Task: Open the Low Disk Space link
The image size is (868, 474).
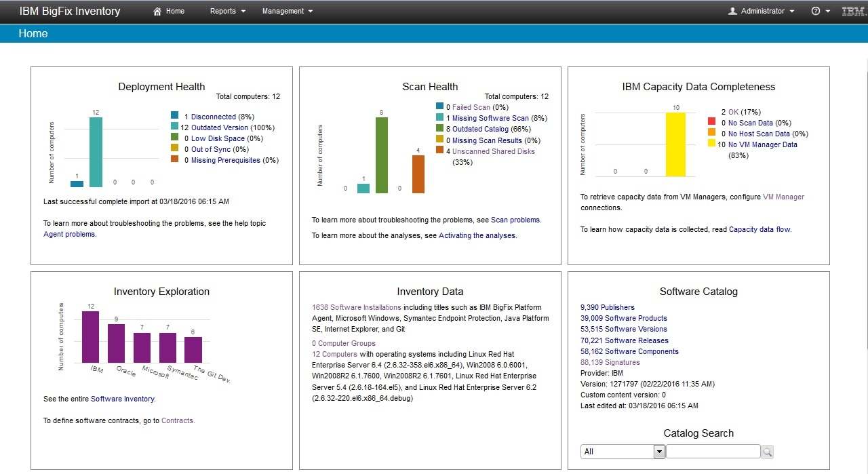Action: tap(218, 138)
